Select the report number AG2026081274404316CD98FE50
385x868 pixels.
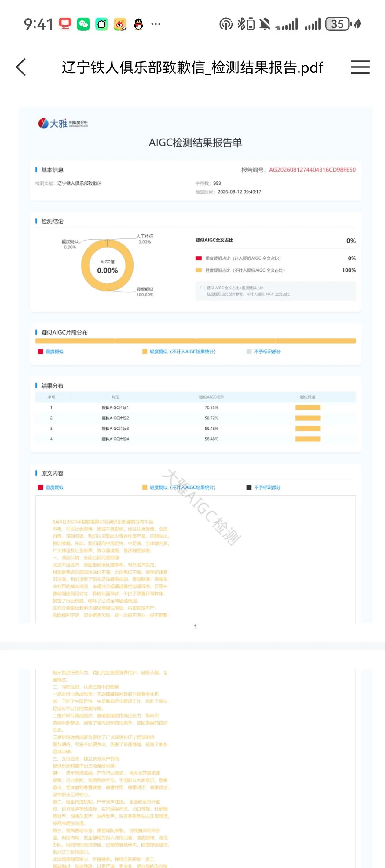pos(312,170)
